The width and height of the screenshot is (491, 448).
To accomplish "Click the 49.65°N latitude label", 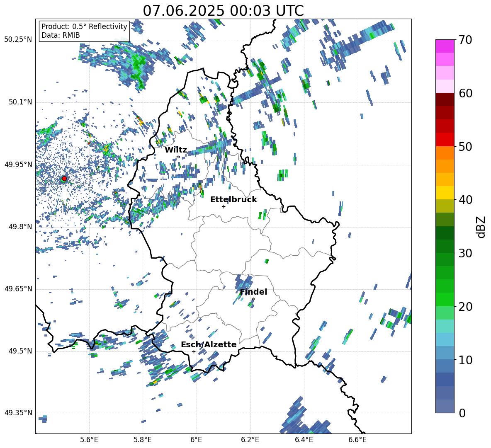I will pos(18,289).
